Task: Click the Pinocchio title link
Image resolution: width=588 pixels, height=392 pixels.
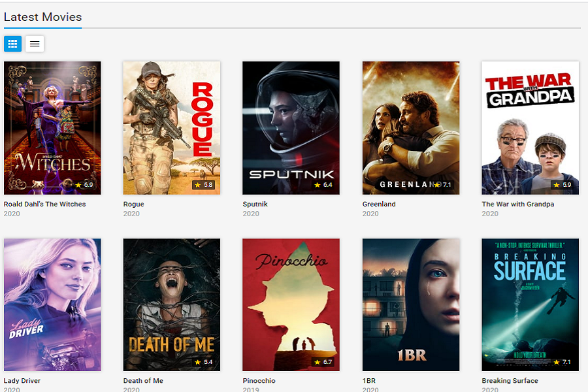Action: 259,380
